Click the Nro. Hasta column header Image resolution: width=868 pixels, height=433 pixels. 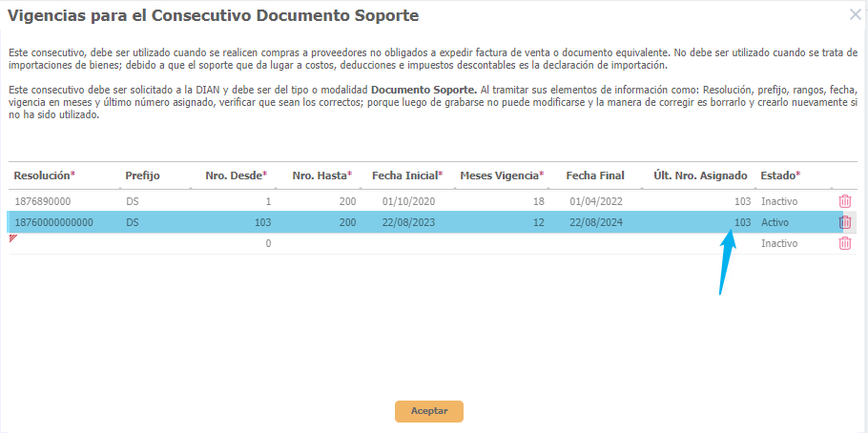[321, 176]
